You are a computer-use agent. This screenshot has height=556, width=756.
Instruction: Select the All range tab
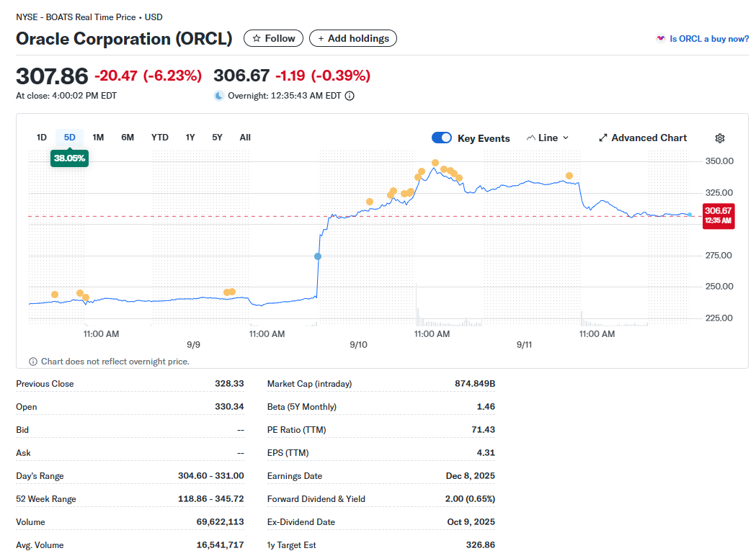245,138
